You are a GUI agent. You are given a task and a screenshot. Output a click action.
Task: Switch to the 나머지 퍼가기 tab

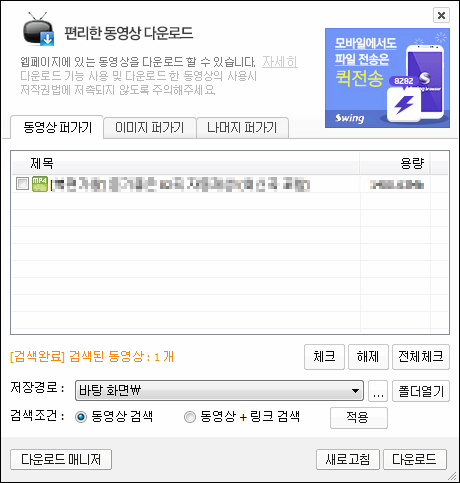pyautogui.click(x=242, y=127)
